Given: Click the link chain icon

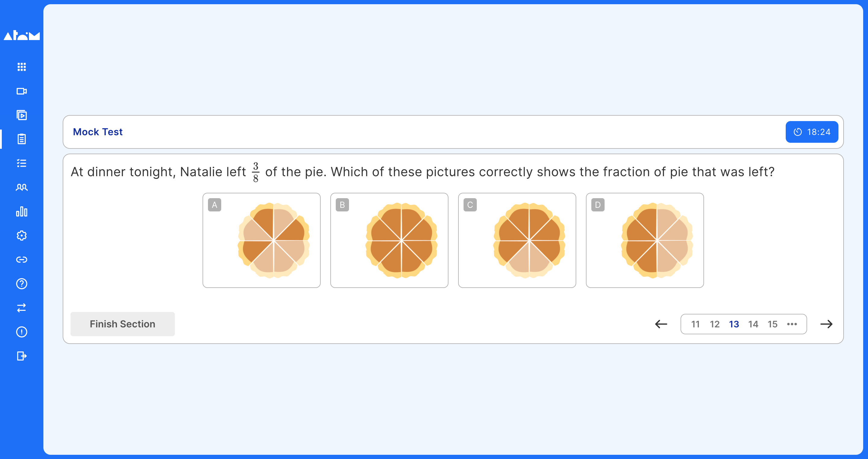Looking at the screenshot, I should 22,260.
